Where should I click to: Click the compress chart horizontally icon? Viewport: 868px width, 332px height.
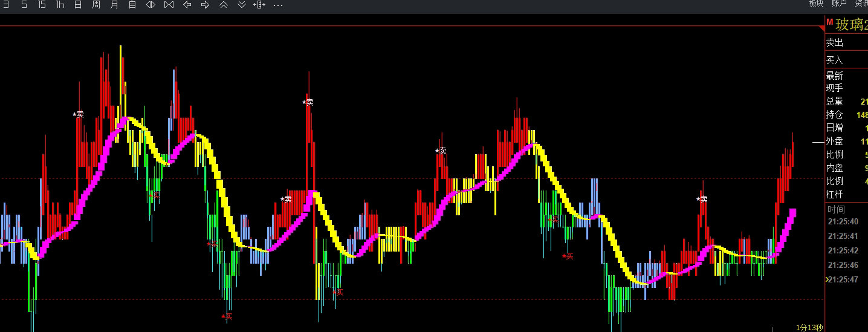[169, 5]
